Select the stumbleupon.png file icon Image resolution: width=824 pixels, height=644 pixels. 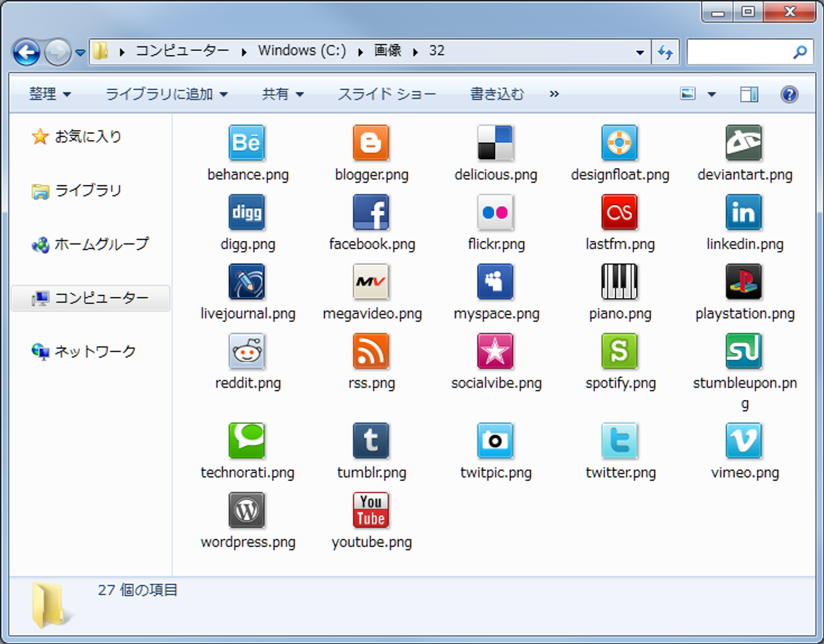click(x=744, y=351)
